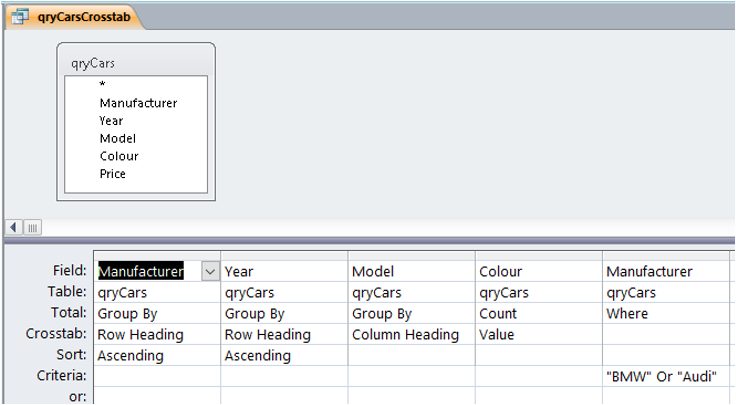This screenshot has height=405, width=736.
Task: Click the Table cell under Year column
Action: tap(284, 292)
